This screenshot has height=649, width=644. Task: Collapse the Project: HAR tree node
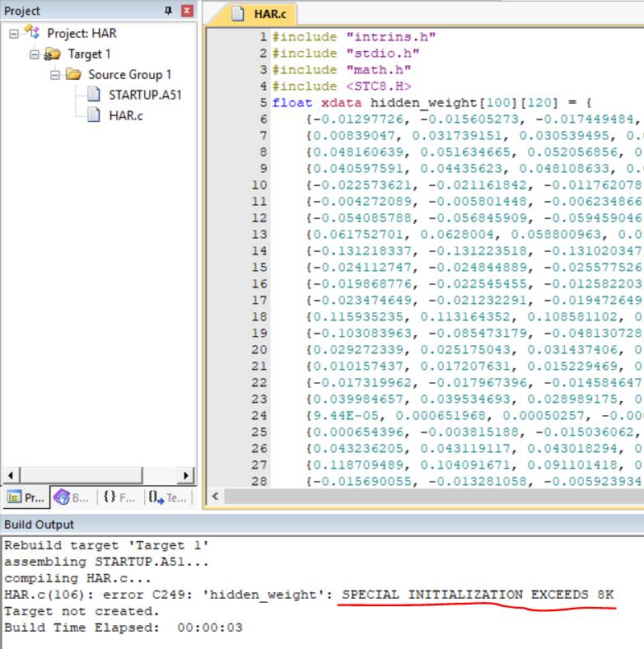pyautogui.click(x=14, y=34)
